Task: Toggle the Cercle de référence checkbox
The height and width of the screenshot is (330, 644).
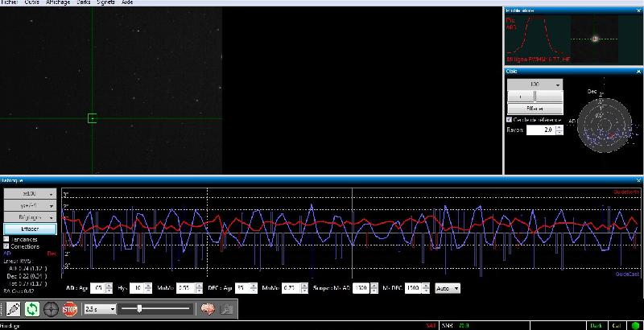Action: tap(510, 119)
